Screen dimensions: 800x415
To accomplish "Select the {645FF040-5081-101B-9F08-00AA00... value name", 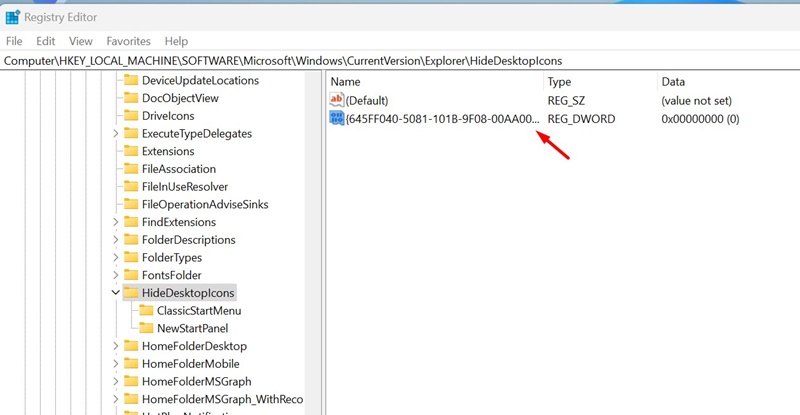I will coord(442,119).
